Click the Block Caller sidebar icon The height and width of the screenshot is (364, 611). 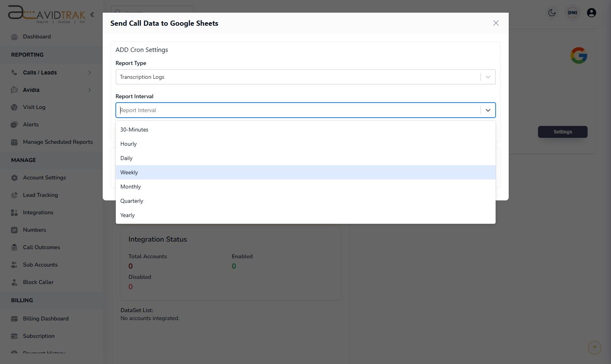click(x=14, y=282)
